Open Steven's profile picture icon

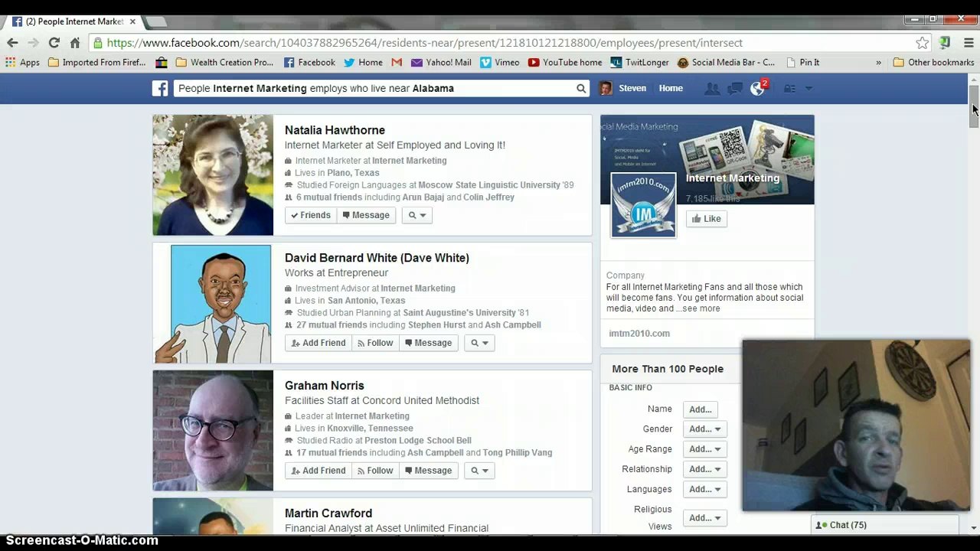[x=606, y=89]
